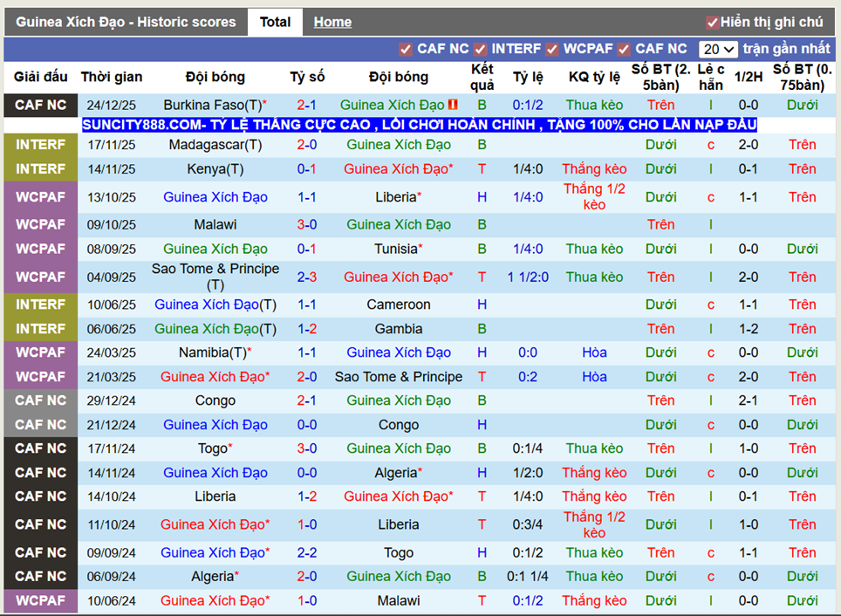Screen dimensions: 841x616
Task: Click the 2-0 score versus Madagascar
Action: click(x=307, y=145)
